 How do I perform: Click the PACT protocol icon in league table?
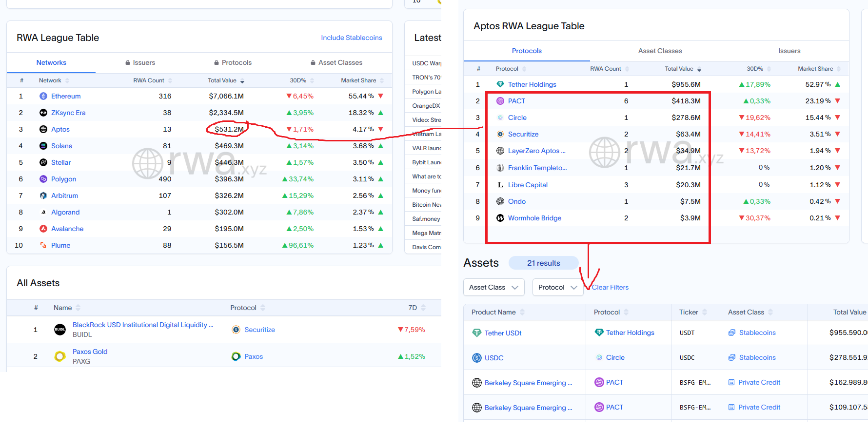(x=500, y=101)
